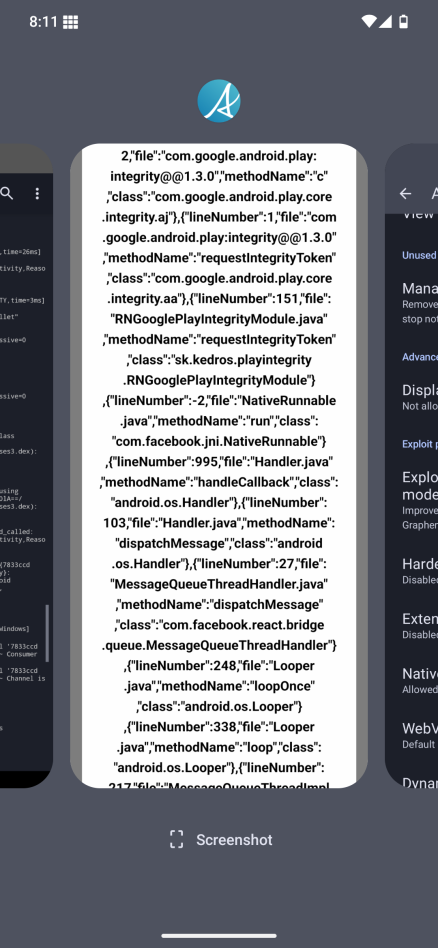Image resolution: width=438 pixels, height=948 pixels.
Task: Open the left terminal app card
Action: (26, 466)
